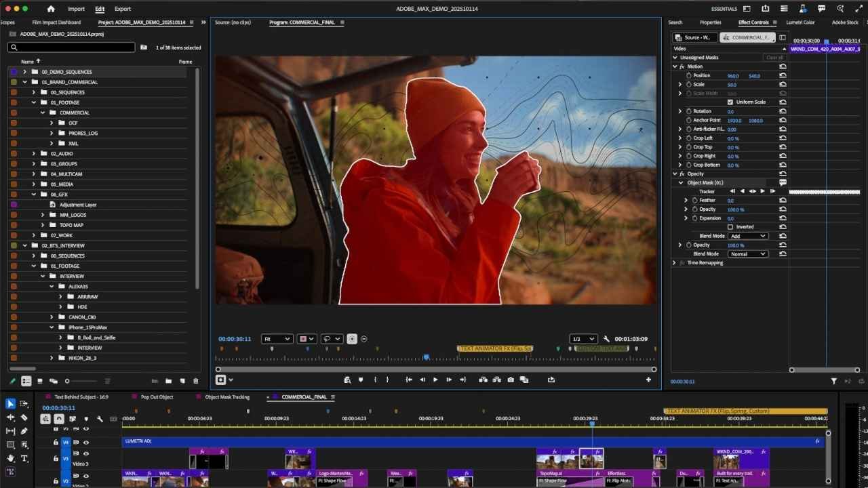
Task: Open the Lumetri Color panel settings wrench icon
Action: click(606, 338)
